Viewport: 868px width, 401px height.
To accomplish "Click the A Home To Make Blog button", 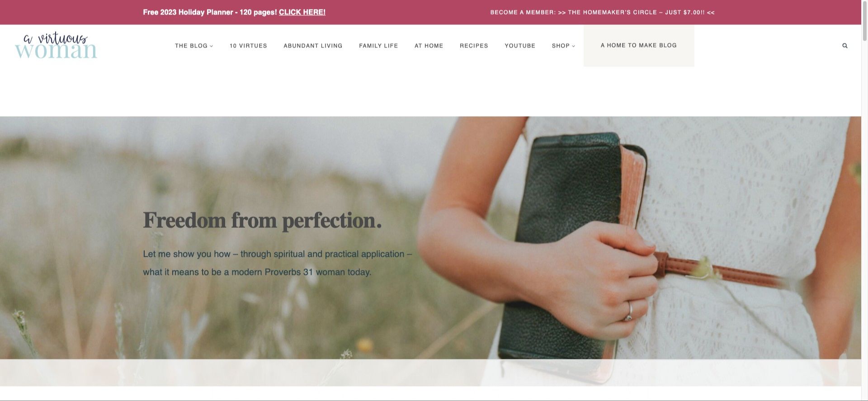I will [x=639, y=46].
